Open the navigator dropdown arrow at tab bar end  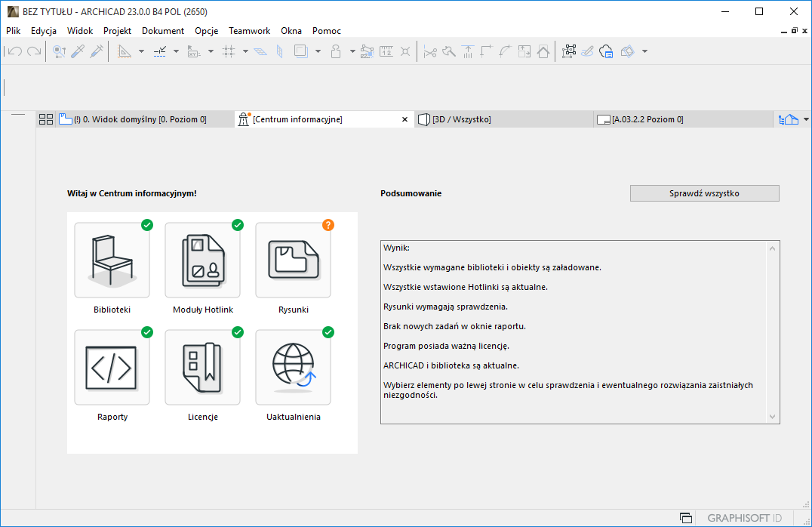[806, 119]
